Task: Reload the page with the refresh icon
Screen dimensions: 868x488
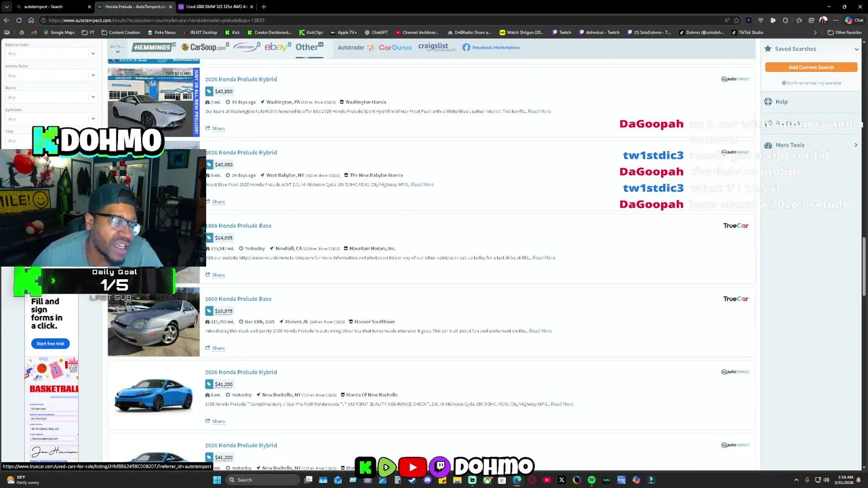Action: (20, 20)
